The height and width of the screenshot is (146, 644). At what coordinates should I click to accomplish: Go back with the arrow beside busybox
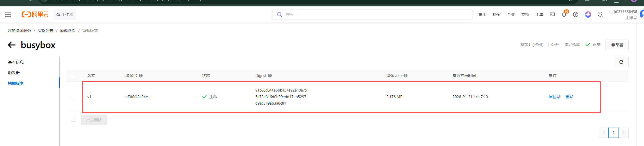12,45
